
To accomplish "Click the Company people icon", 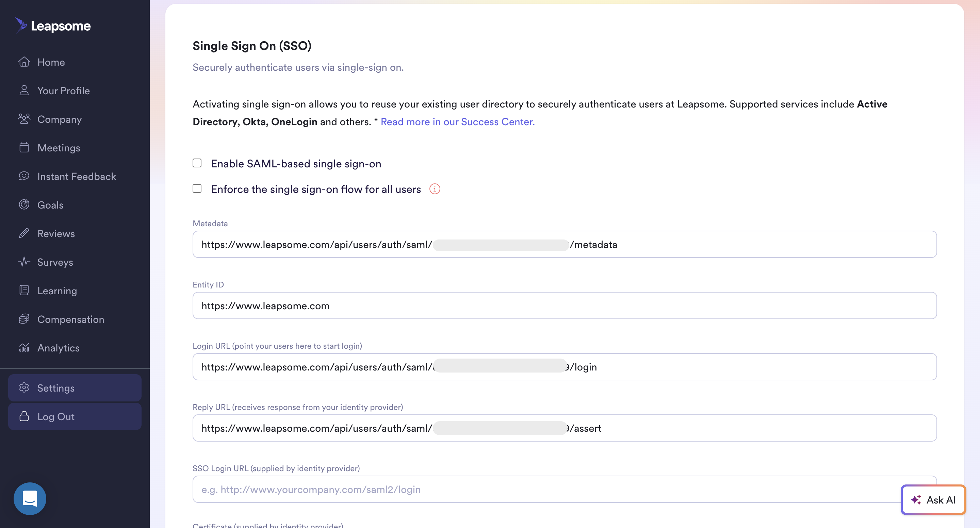I will click(24, 119).
